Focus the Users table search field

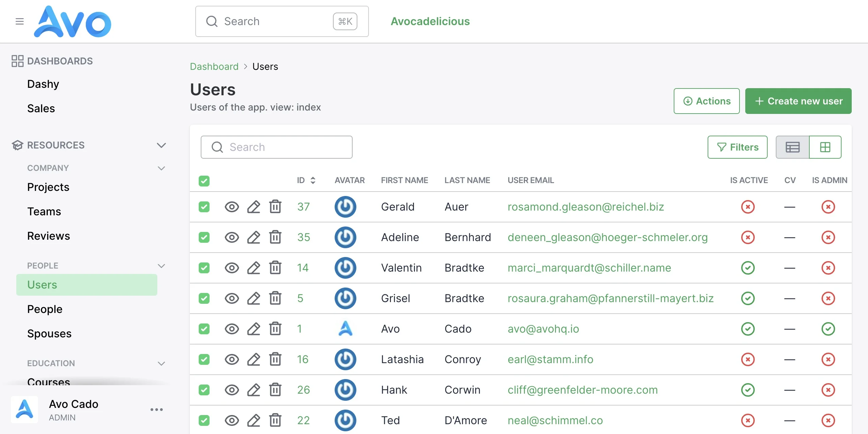(x=276, y=147)
